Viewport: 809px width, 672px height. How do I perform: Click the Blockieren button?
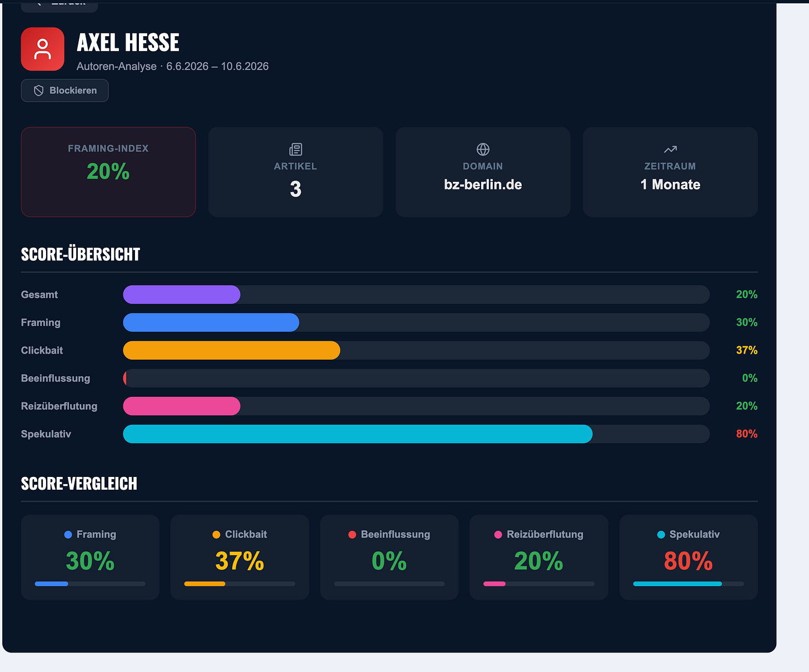[64, 91]
